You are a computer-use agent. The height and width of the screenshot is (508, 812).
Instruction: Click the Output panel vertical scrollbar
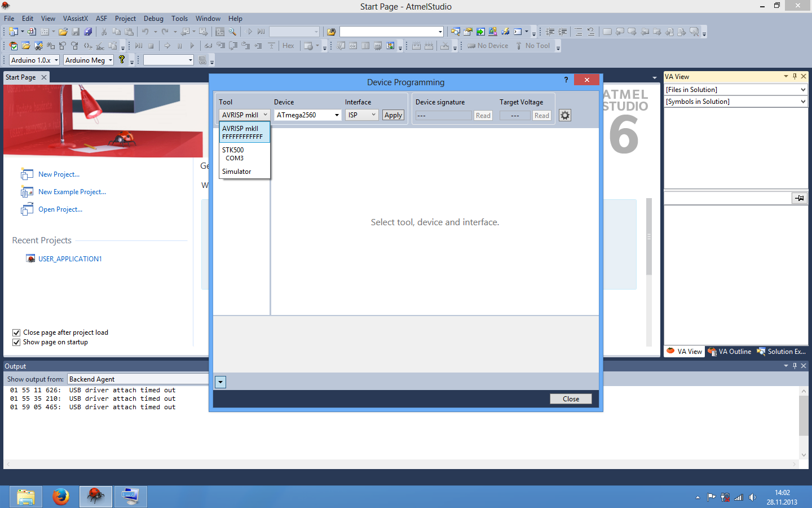(x=804, y=422)
